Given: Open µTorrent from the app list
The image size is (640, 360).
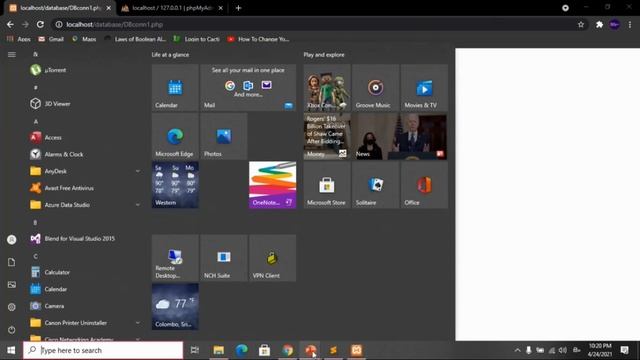Looking at the screenshot, I should pyautogui.click(x=84, y=70).
